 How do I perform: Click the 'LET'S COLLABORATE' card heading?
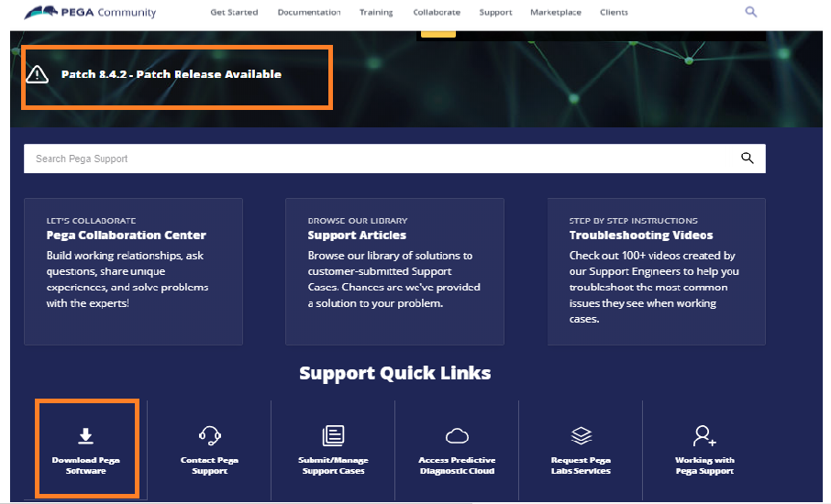[91, 220]
